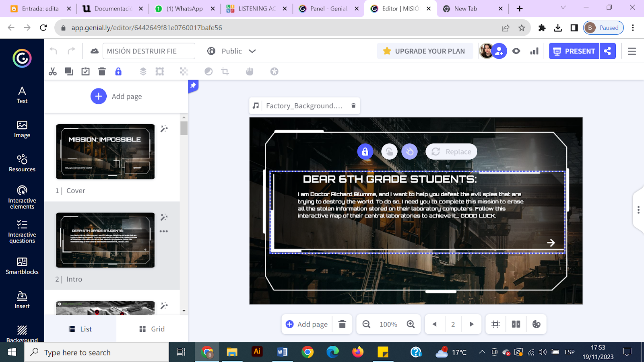This screenshot has height=362, width=644.
Task: Click the Genially logo
Action: click(x=22, y=59)
